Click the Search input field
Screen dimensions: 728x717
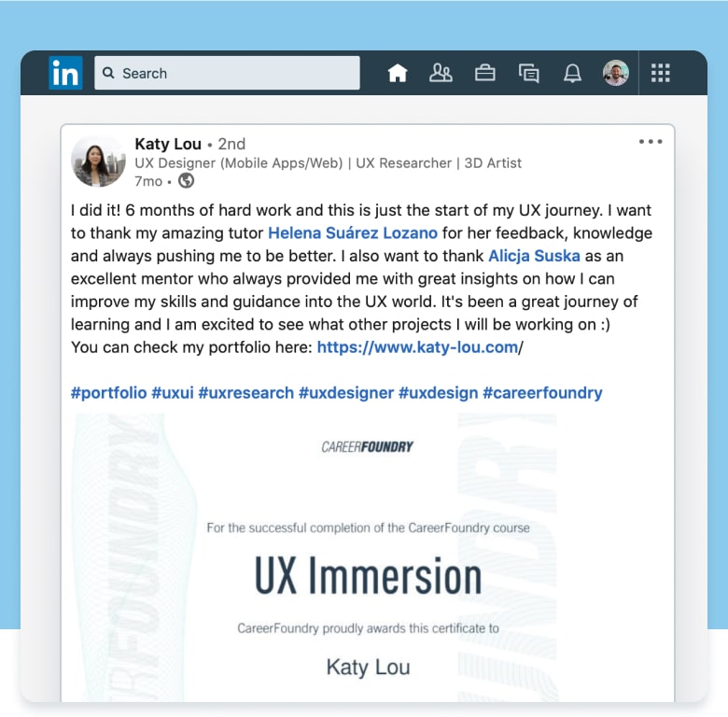pyautogui.click(x=227, y=73)
